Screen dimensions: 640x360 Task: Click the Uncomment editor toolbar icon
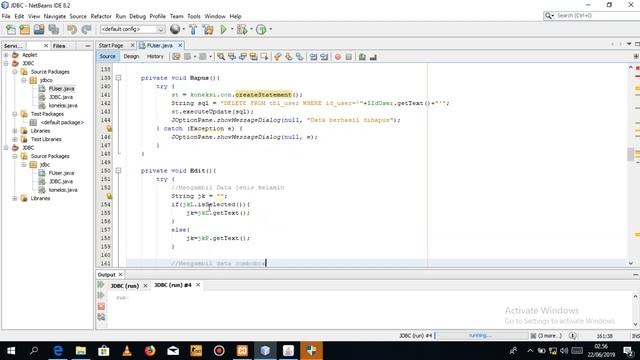point(373,57)
